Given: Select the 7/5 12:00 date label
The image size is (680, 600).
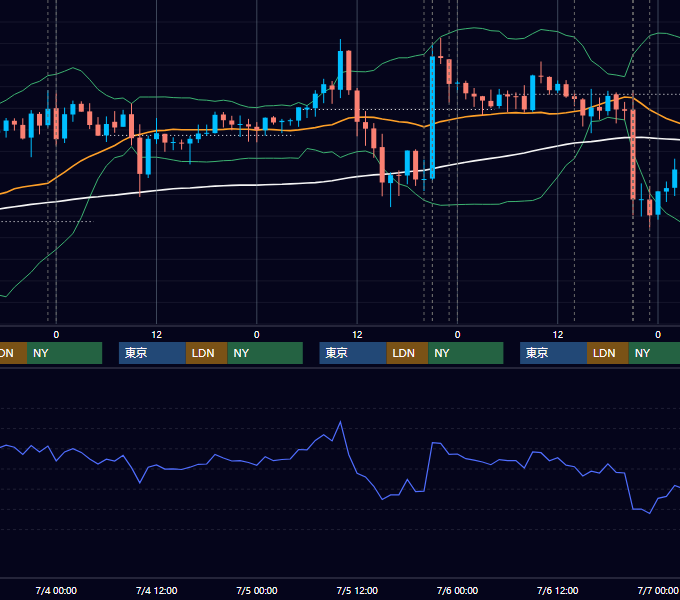Looking at the screenshot, I should (x=357, y=590).
